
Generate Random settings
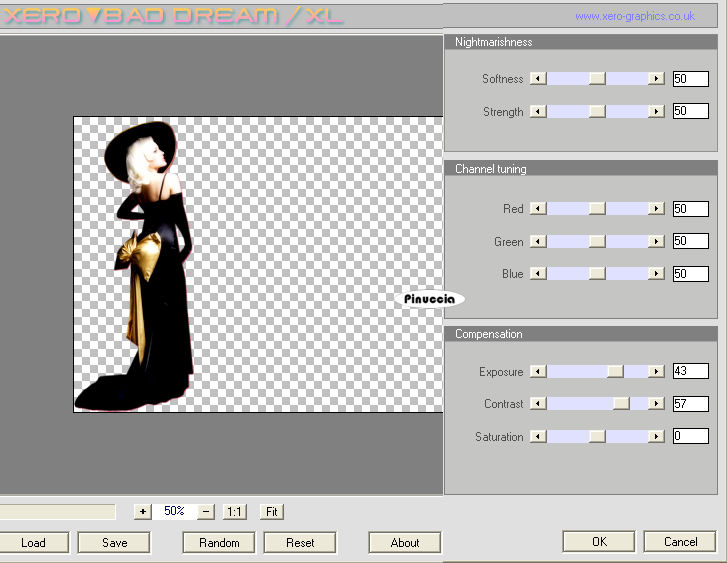[x=219, y=543]
